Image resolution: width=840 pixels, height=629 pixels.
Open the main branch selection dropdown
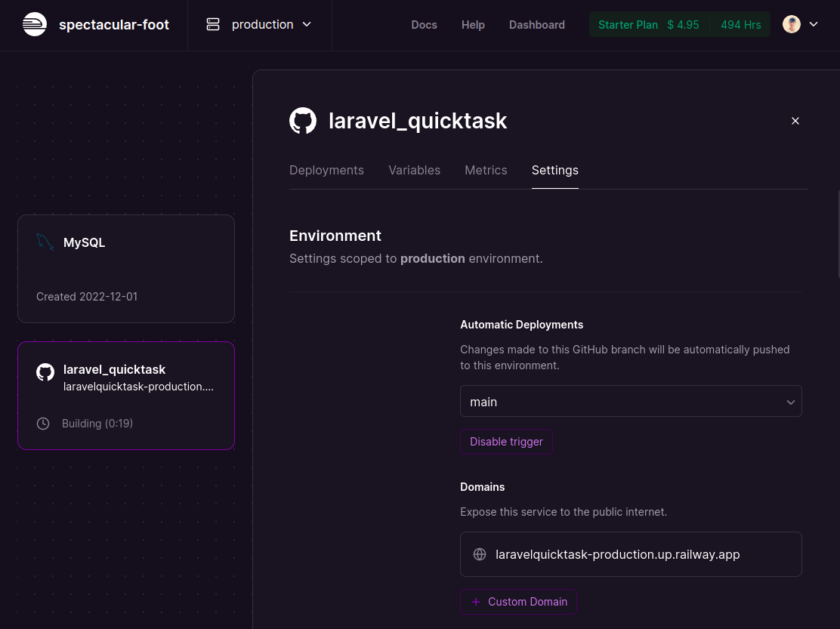[631, 401]
